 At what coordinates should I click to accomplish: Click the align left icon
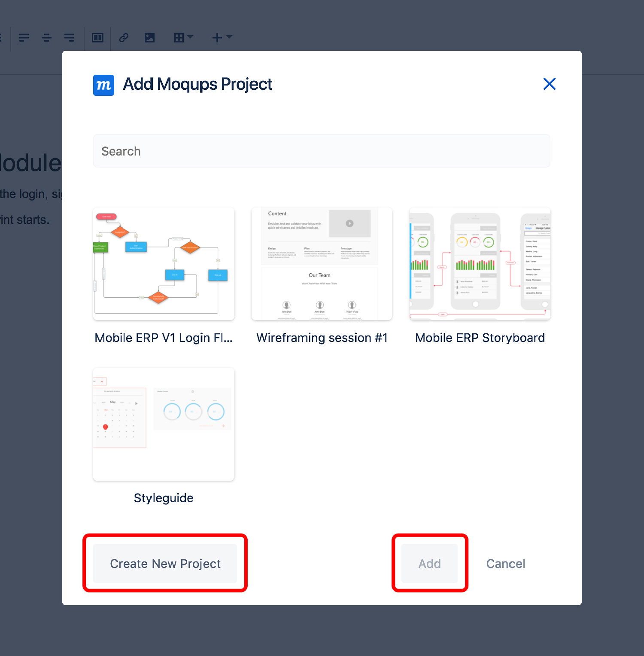pyautogui.click(x=24, y=38)
